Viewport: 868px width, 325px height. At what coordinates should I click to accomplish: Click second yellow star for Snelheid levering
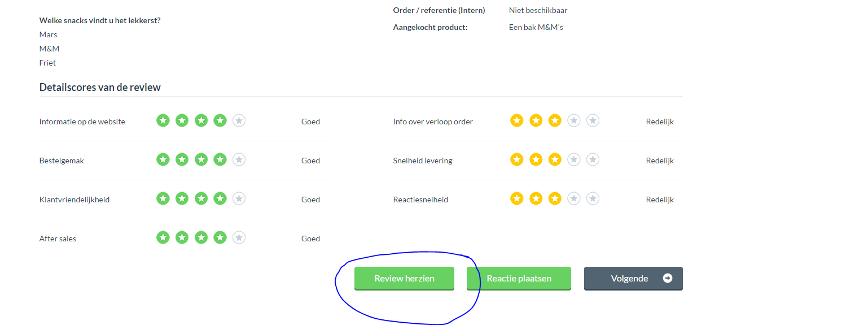pyautogui.click(x=536, y=159)
